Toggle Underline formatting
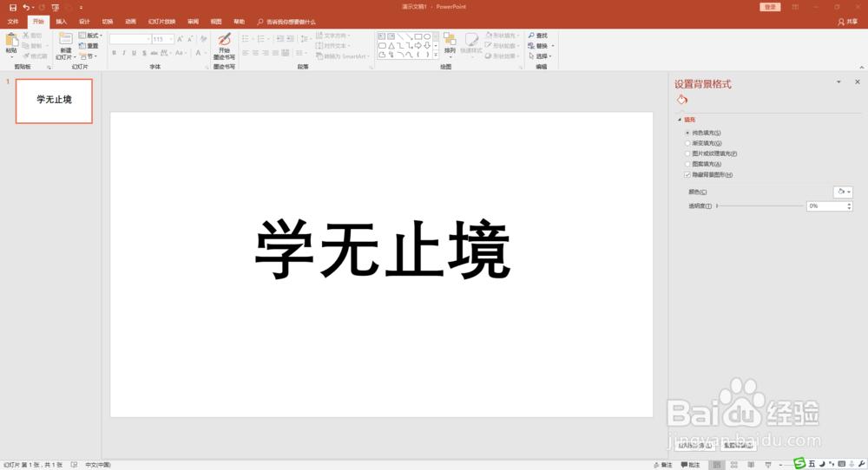868x470 pixels. tap(134, 53)
